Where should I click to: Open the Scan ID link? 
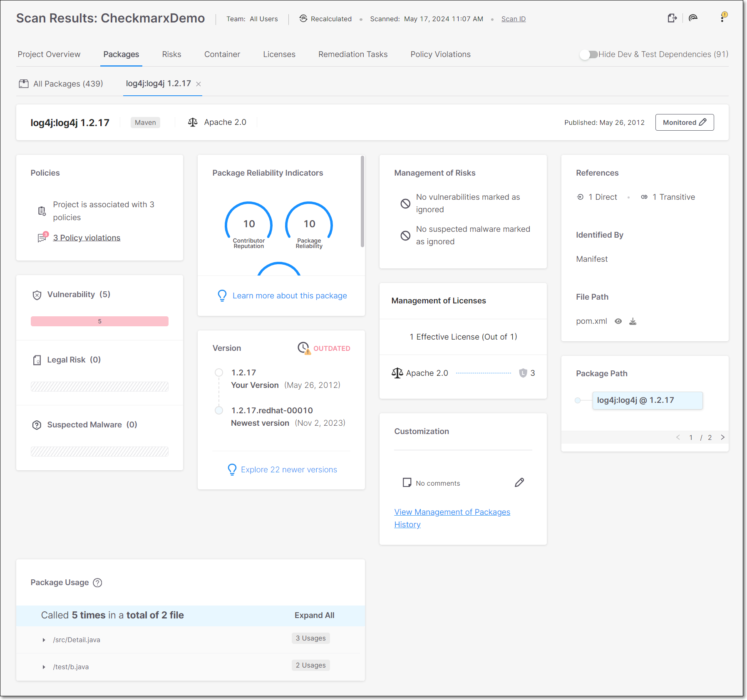(x=514, y=19)
